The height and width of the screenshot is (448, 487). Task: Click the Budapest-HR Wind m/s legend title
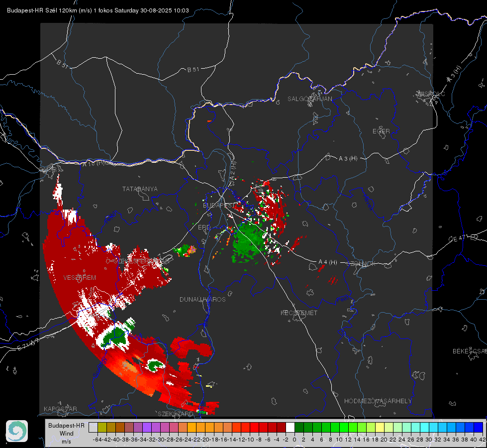pyautogui.click(x=67, y=434)
